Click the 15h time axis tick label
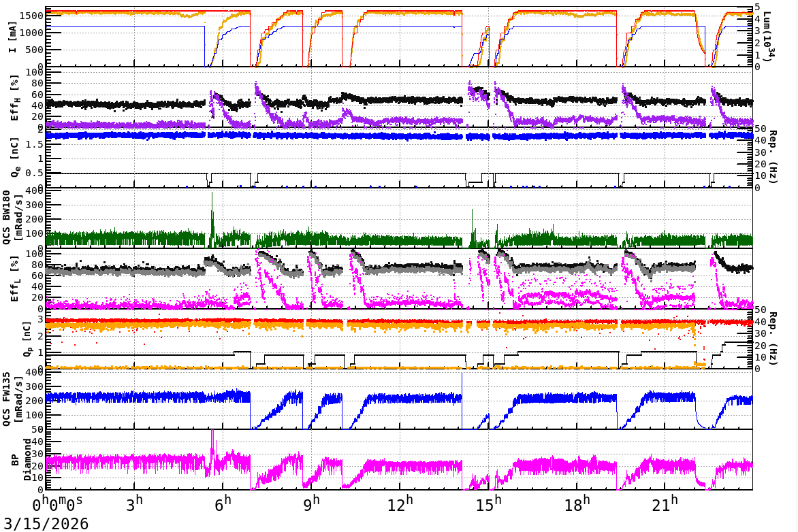 click(489, 504)
